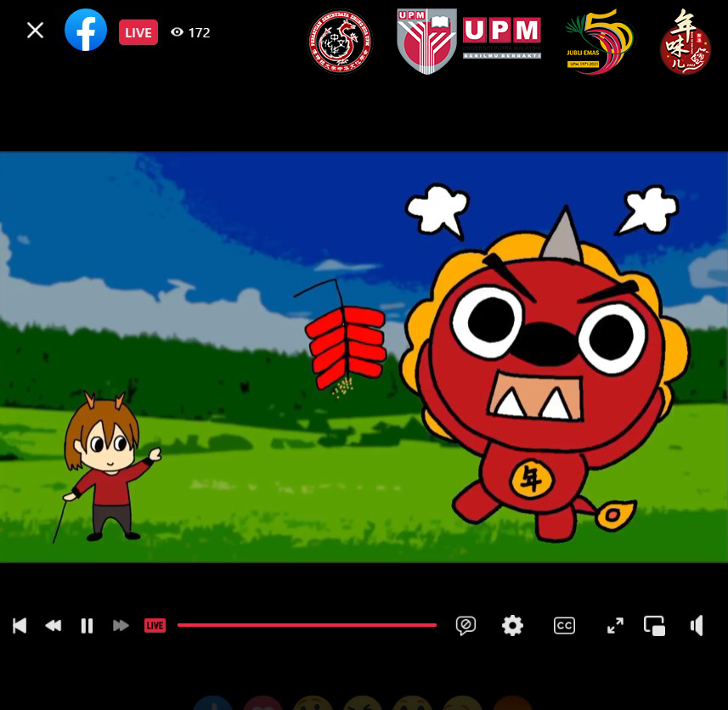Mute the video volume

pos(697,626)
